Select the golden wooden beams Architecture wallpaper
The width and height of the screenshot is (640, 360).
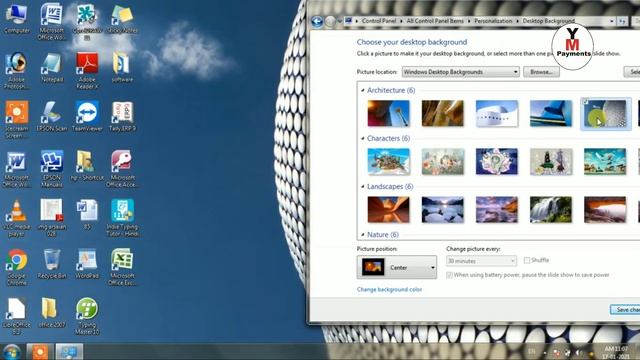[x=442, y=113]
